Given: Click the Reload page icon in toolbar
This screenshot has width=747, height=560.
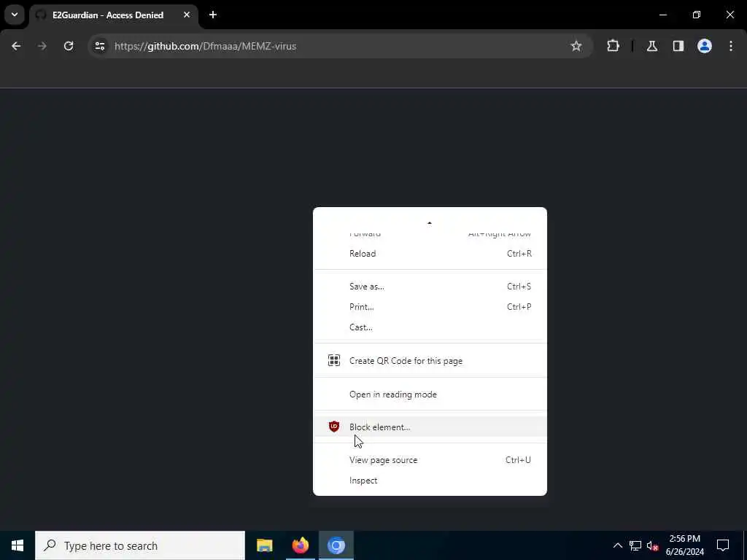Looking at the screenshot, I should click(69, 46).
